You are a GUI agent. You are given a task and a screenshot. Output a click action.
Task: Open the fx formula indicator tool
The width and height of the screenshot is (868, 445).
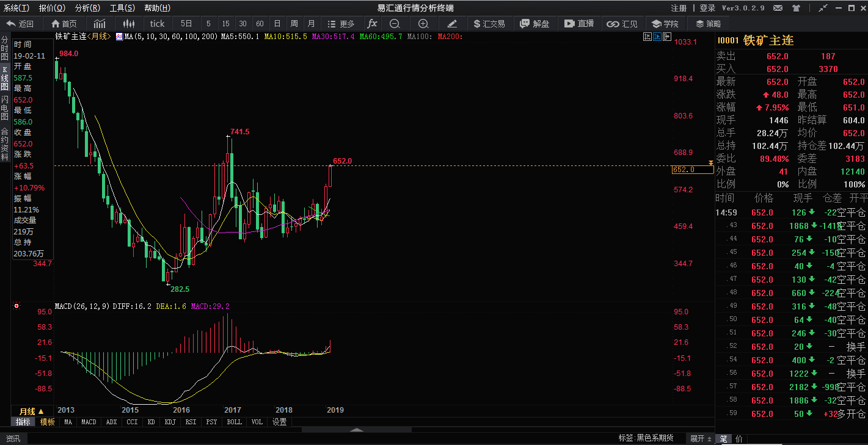click(372, 24)
